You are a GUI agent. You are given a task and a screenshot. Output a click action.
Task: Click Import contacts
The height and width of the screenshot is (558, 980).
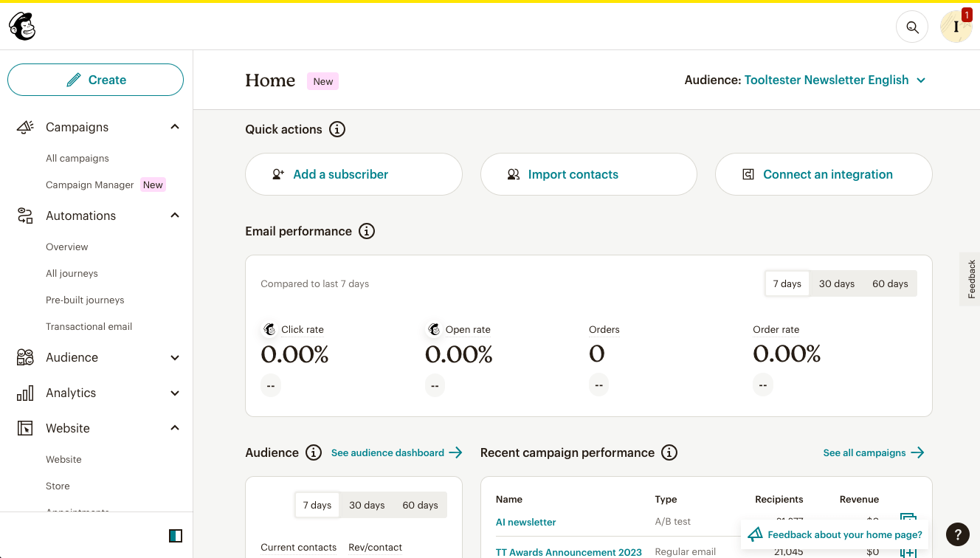[588, 174]
